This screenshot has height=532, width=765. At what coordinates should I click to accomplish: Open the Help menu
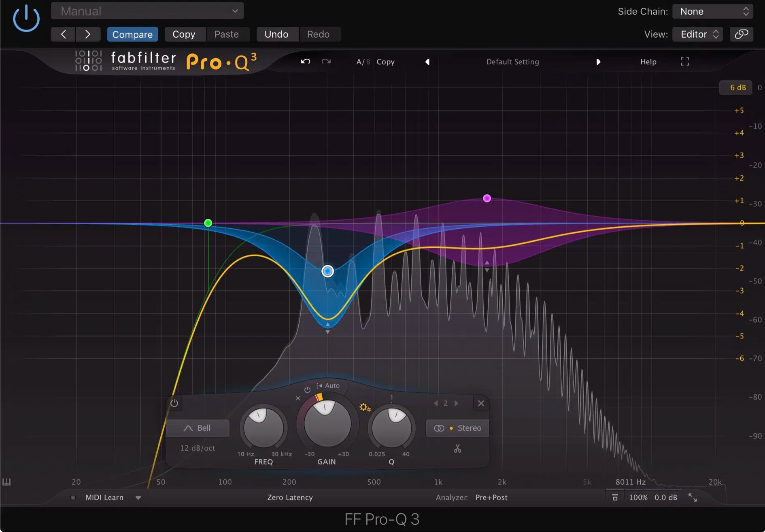[648, 62]
